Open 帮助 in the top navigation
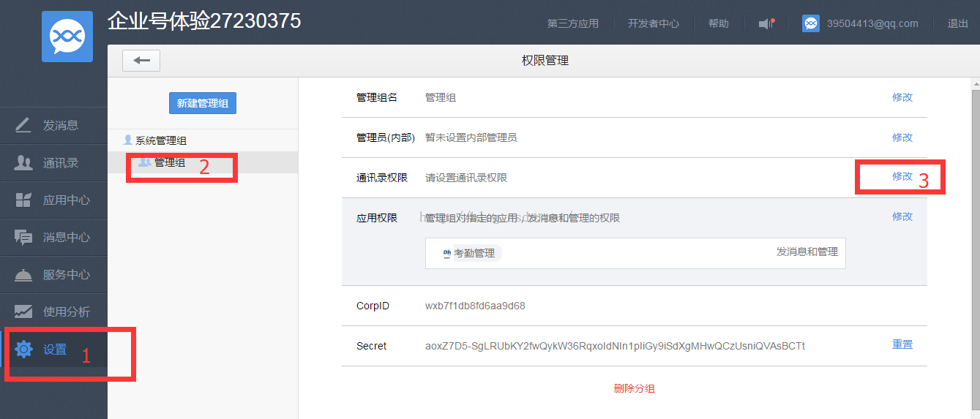The image size is (980, 419). (x=719, y=23)
